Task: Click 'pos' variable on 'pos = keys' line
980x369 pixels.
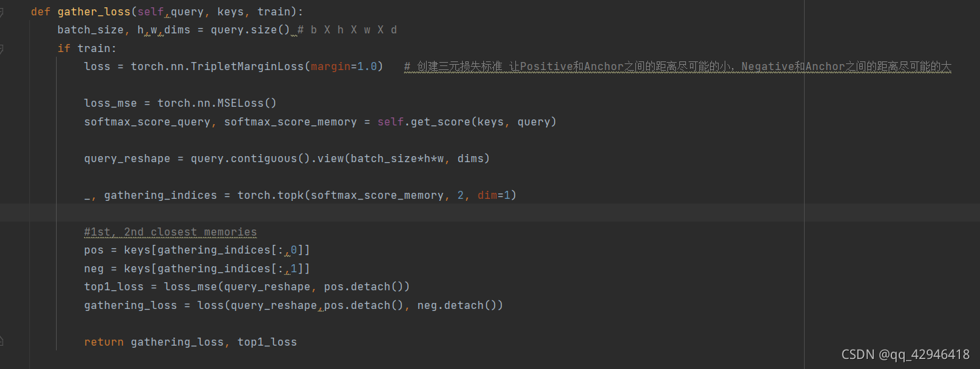Action: 94,250
